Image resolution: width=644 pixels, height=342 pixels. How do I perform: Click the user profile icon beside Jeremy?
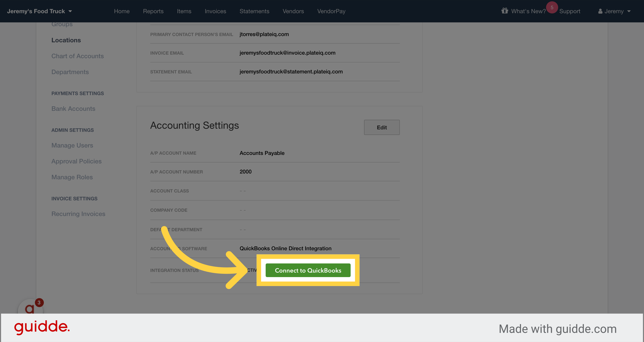pos(600,11)
